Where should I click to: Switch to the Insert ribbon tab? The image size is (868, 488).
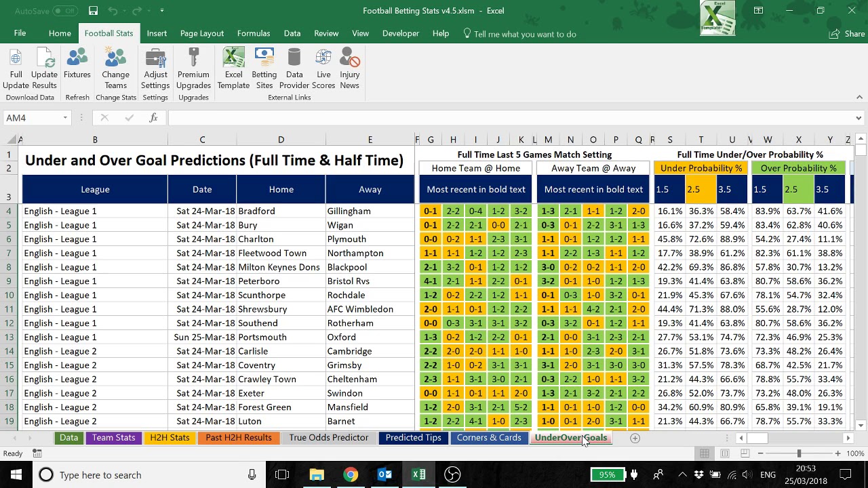click(157, 33)
